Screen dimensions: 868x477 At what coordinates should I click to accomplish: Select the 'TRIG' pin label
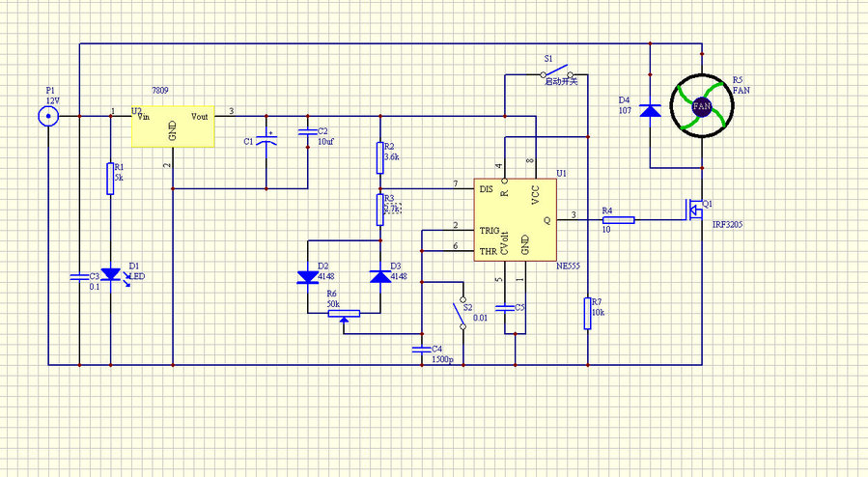tap(490, 230)
